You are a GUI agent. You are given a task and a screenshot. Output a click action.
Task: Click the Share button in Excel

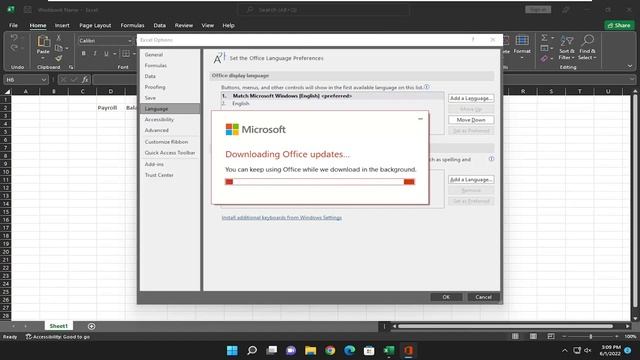pyautogui.click(x=619, y=25)
